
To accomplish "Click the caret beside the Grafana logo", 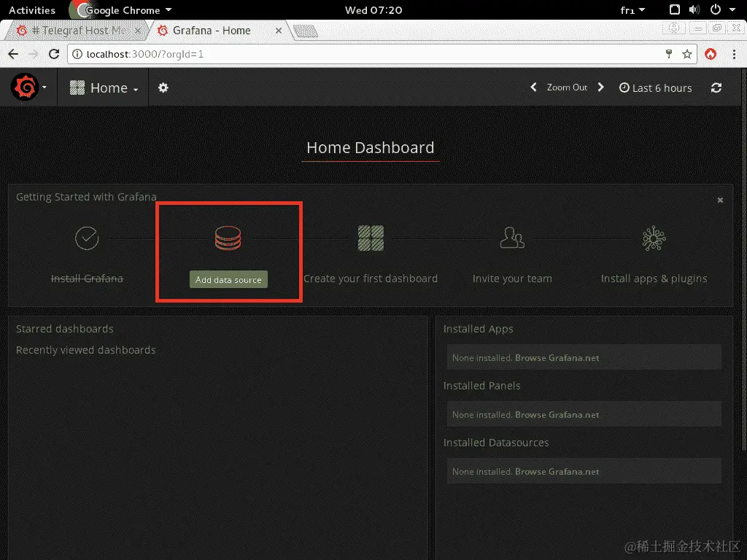I will pos(44,87).
